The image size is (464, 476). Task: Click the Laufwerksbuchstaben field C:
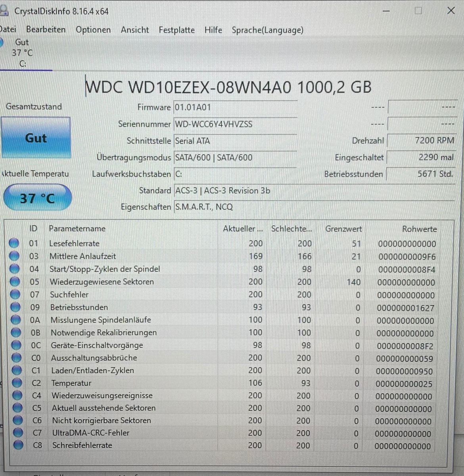[236, 174]
